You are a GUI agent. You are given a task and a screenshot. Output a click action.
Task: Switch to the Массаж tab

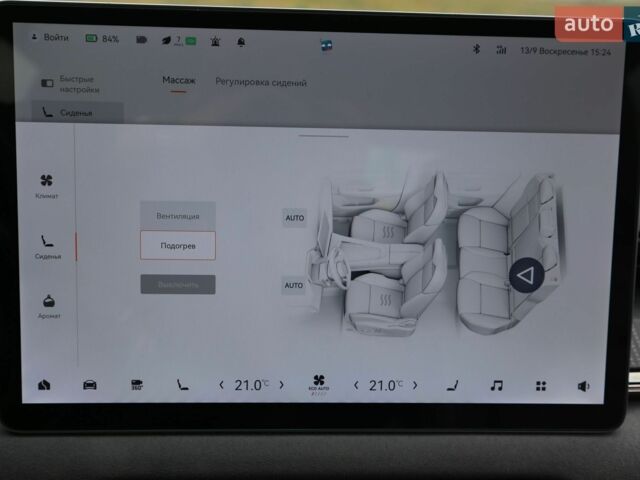click(x=179, y=80)
